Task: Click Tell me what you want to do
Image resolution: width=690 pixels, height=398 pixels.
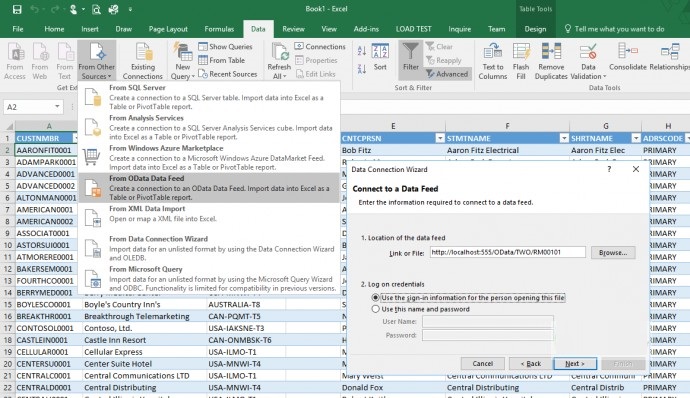Action: tap(615, 29)
